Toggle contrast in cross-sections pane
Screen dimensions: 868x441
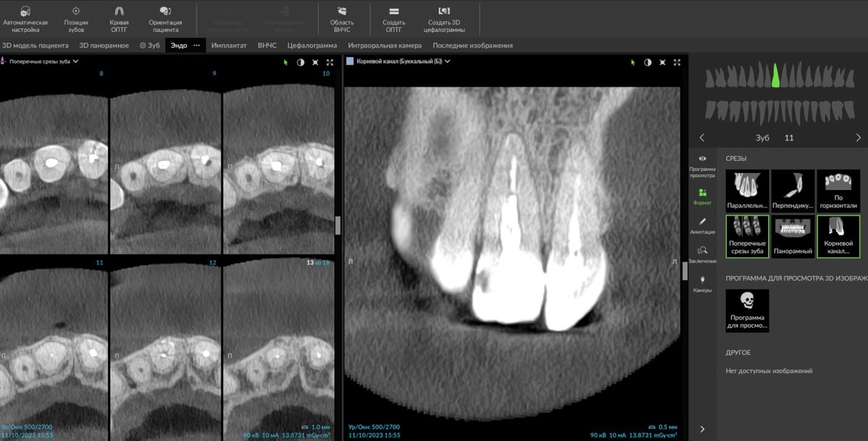300,62
